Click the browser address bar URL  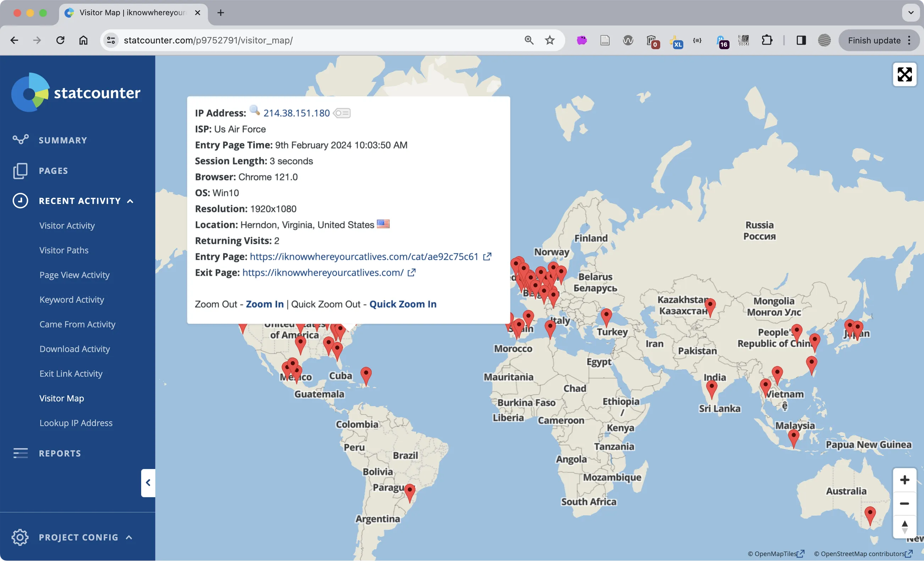(209, 40)
